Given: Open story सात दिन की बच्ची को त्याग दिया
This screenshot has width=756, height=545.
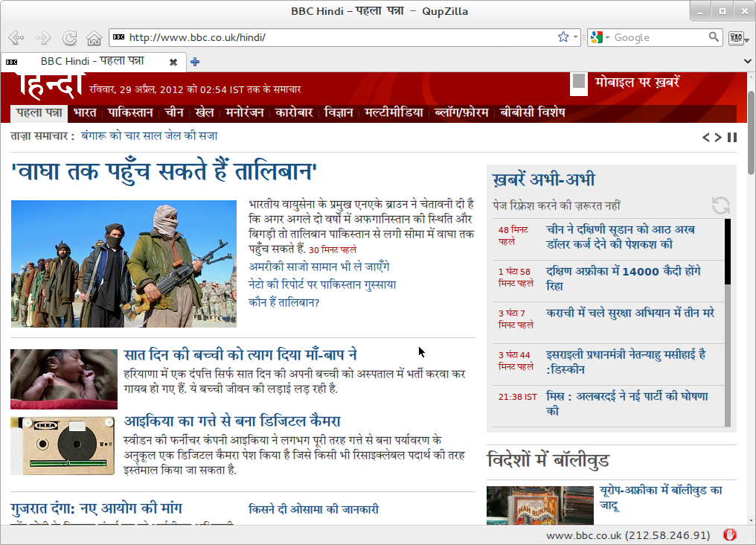Looking at the screenshot, I should click(240, 355).
